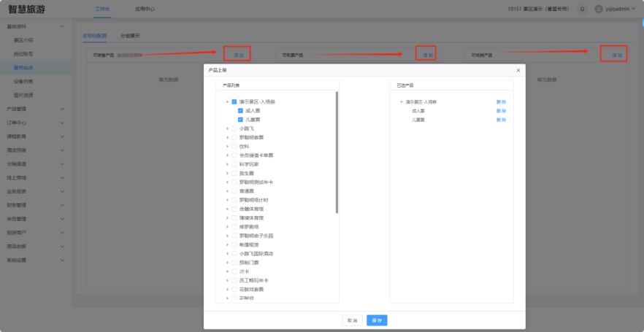
Task: Collapse 演示景区-入场券 in the product list
Action: (x=227, y=101)
